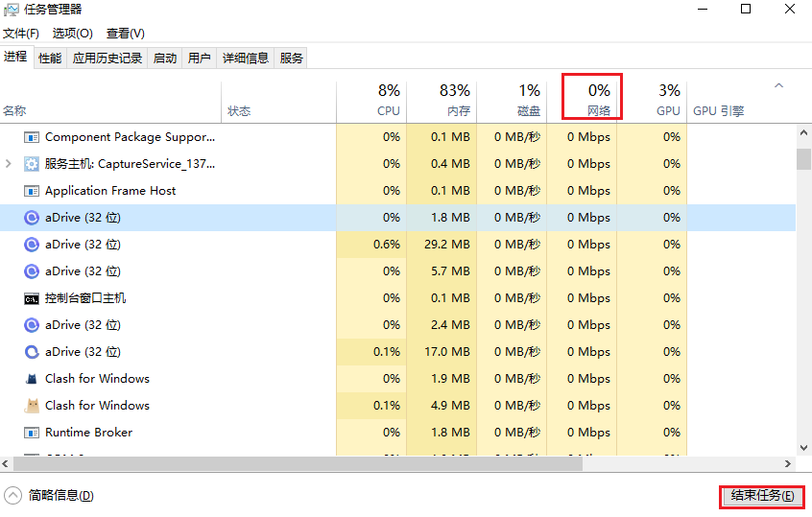Viewport: 812px width, 517px height.
Task: Click the 结束任务 button
Action: 762,496
